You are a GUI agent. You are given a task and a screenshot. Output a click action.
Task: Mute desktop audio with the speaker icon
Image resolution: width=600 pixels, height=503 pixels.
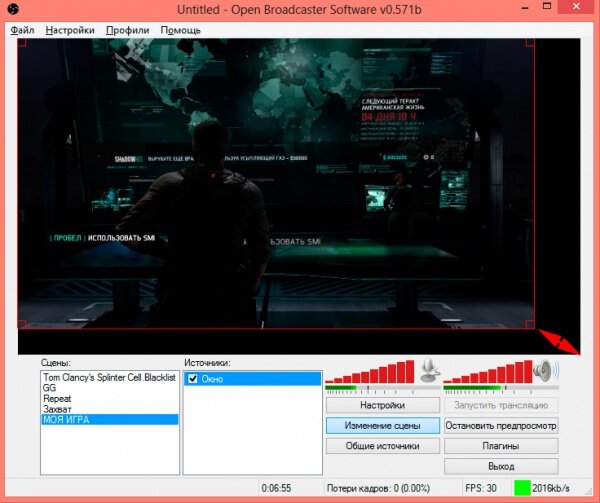(545, 372)
